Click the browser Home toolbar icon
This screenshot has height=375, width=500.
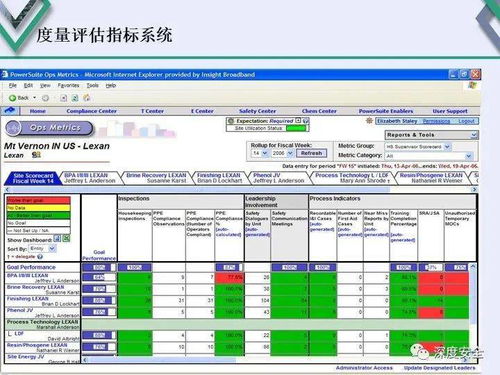click(87, 98)
